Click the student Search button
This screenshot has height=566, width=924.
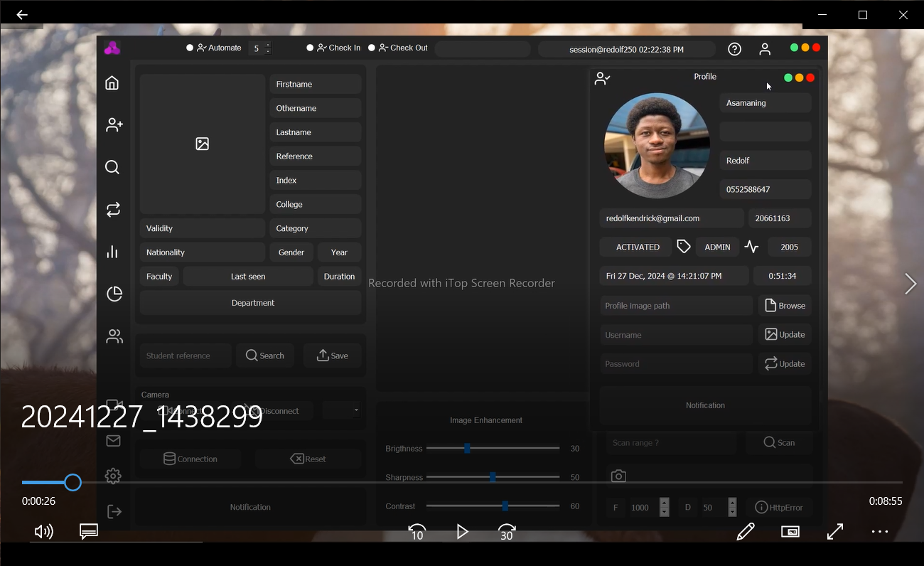click(x=265, y=356)
